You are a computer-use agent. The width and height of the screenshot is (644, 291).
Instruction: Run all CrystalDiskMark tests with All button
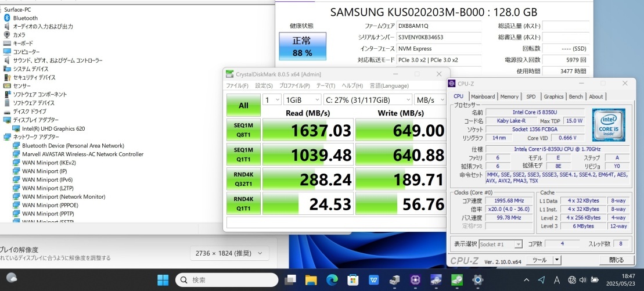click(243, 105)
